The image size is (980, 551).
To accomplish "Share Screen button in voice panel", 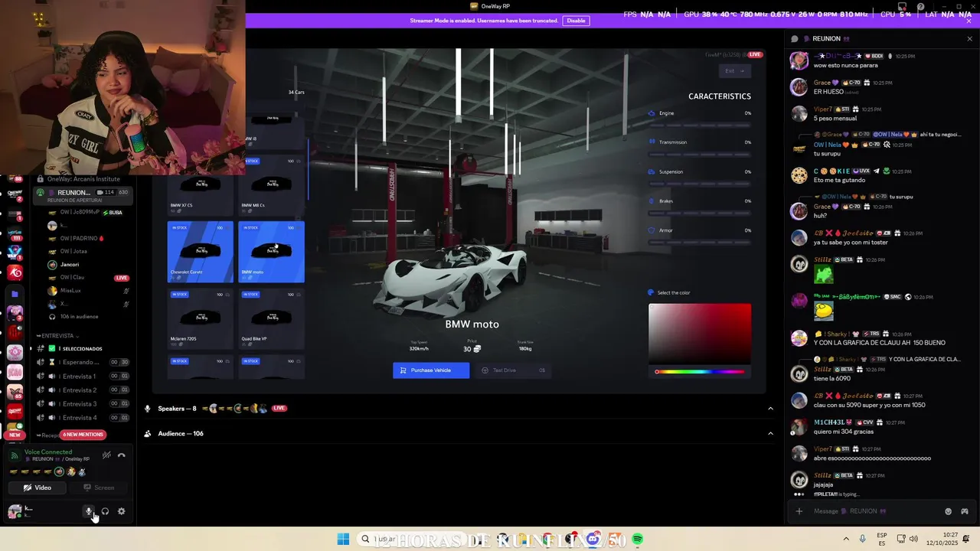I will [x=98, y=487].
